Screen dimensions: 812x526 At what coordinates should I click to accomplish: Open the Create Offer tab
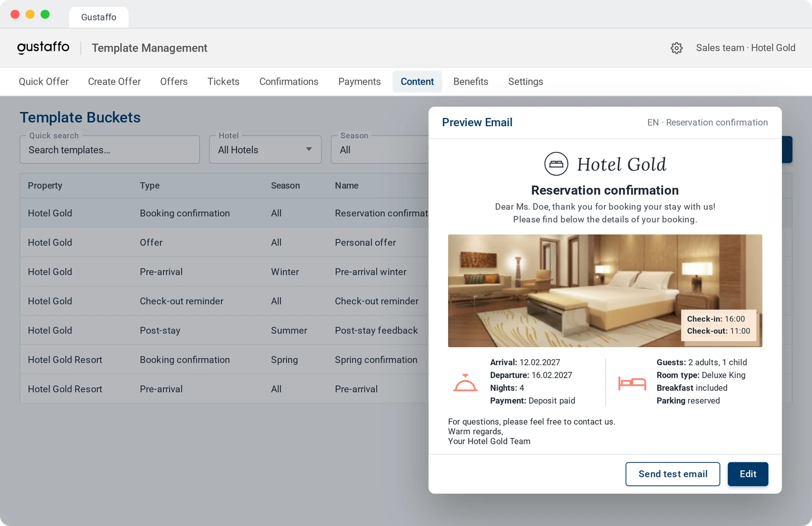(x=114, y=82)
